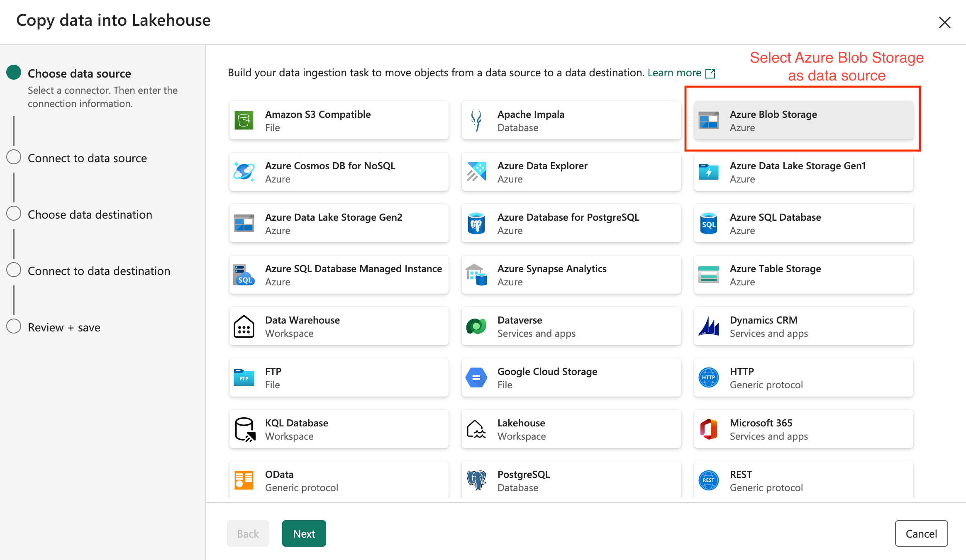Click the Azure Data Explorer icon
Viewport: 966px width, 560px height.
pos(476,172)
